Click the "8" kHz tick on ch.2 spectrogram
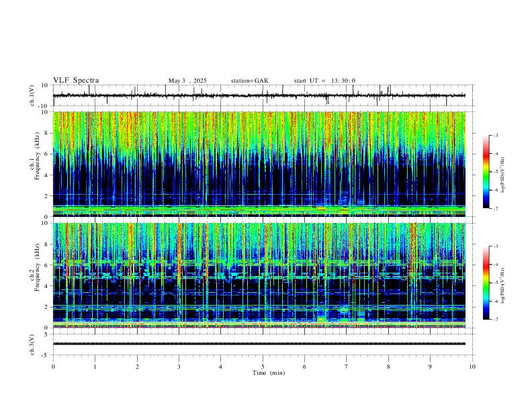The width and height of the screenshot is (532, 411). click(46, 244)
